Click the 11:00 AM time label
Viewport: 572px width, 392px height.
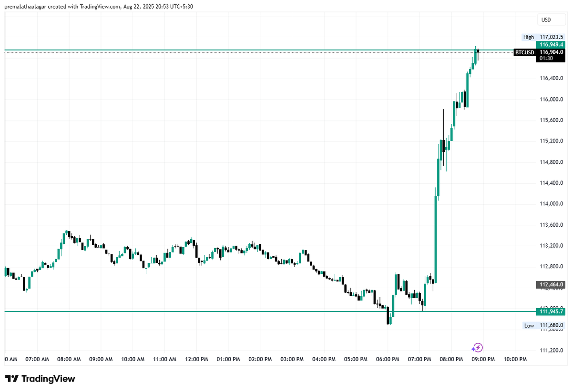pyautogui.click(x=164, y=359)
